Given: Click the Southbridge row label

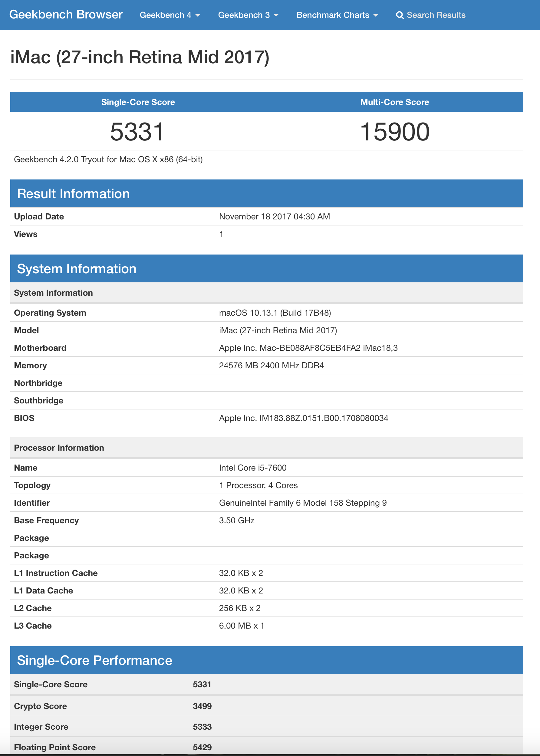Looking at the screenshot, I should 38,401.
